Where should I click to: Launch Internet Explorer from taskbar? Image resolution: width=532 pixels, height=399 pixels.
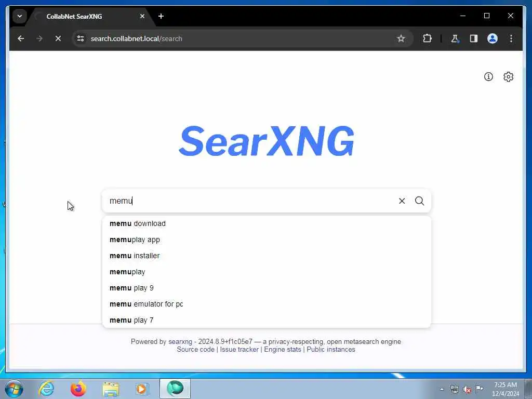click(46, 389)
